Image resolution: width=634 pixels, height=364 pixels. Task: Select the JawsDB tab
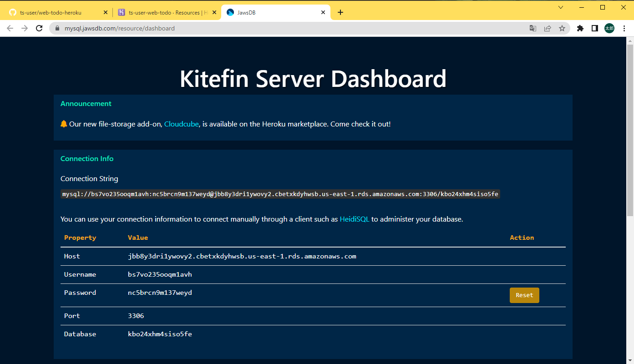tap(275, 13)
